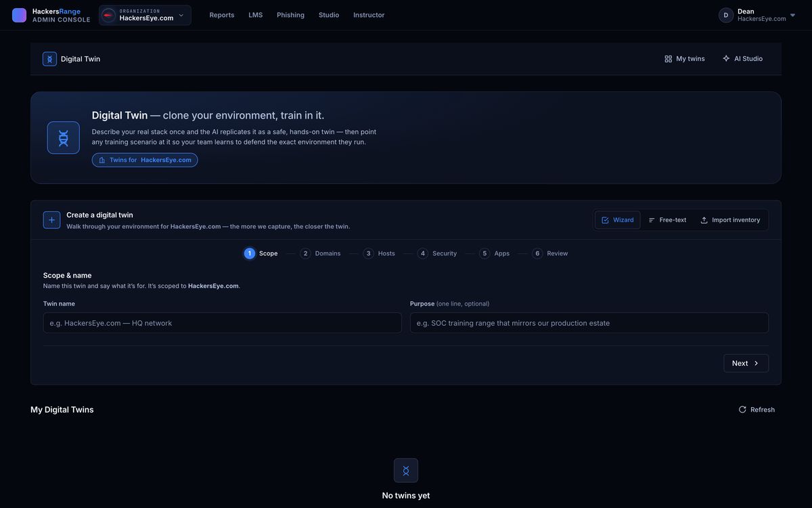Open the HackersEye.com organization dropdown
Screen dimensions: 812x508
(x=145, y=15)
